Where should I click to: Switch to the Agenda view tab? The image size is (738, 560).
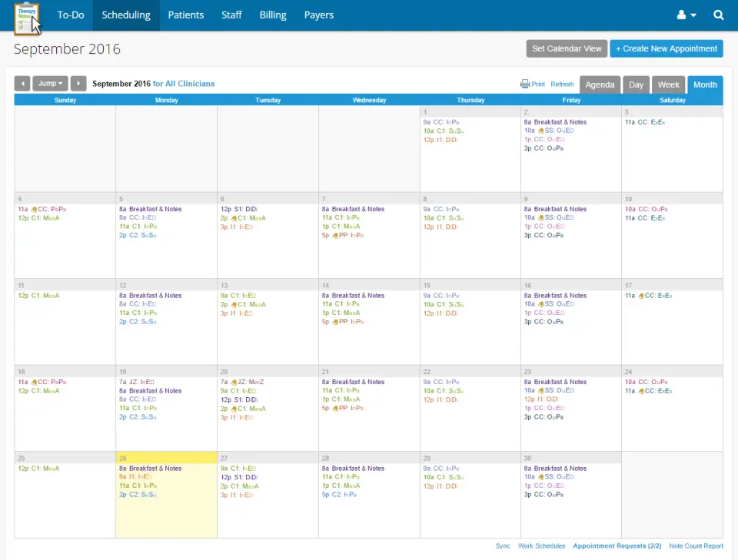(x=600, y=84)
